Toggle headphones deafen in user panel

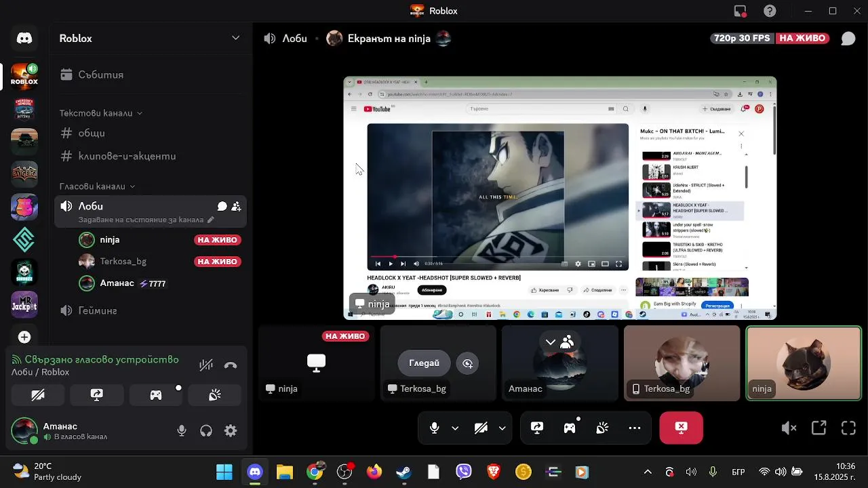coord(206,430)
